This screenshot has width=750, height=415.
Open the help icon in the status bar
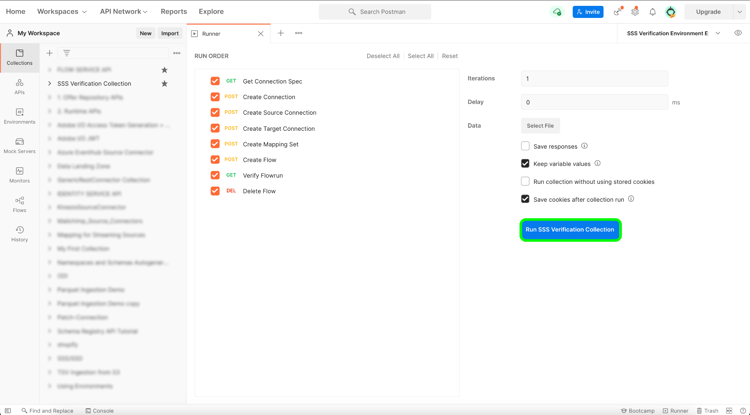click(743, 411)
